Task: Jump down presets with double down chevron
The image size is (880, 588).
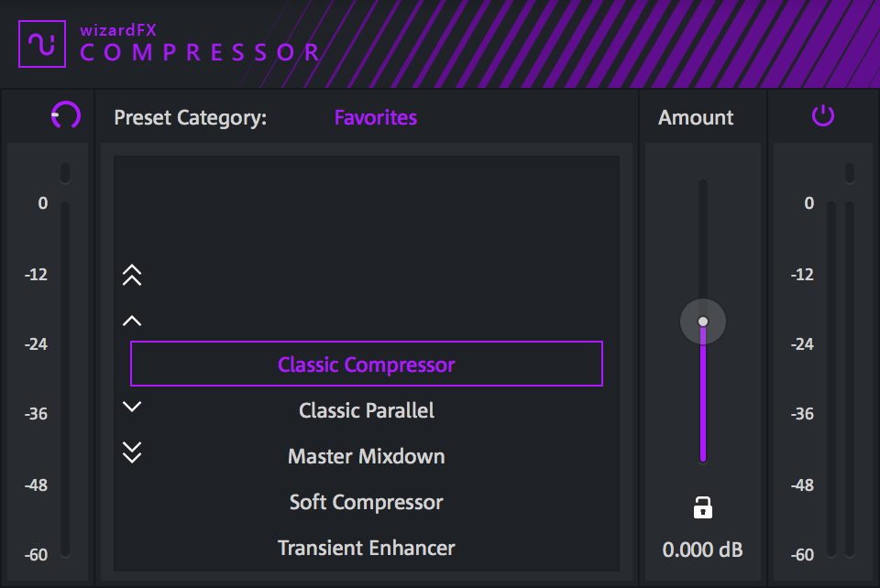Action: (132, 452)
